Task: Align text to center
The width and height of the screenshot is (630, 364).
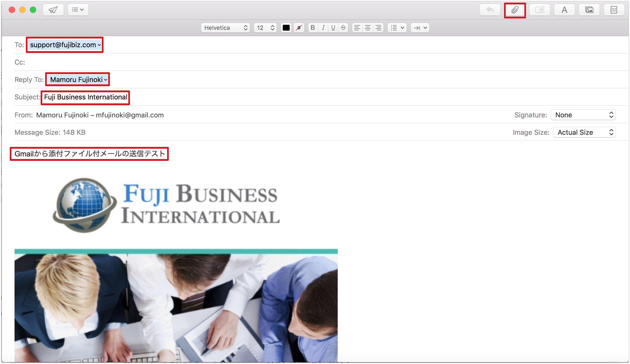Action: click(368, 28)
